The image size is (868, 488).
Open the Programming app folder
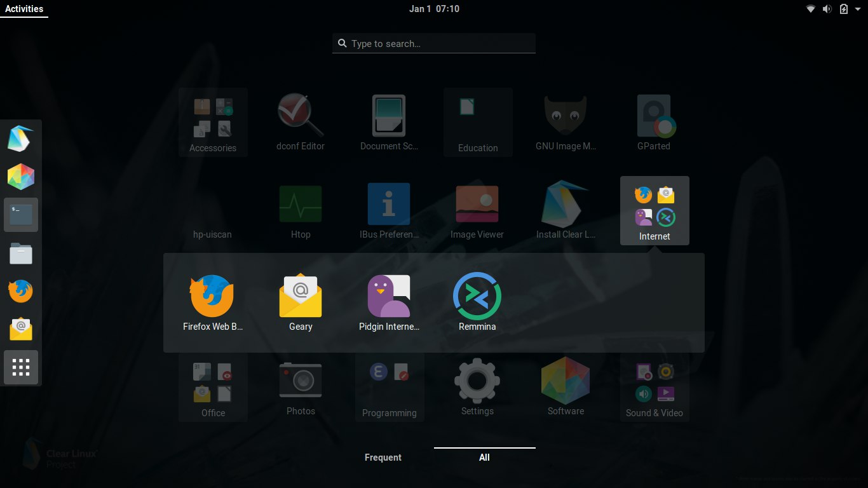(x=390, y=387)
